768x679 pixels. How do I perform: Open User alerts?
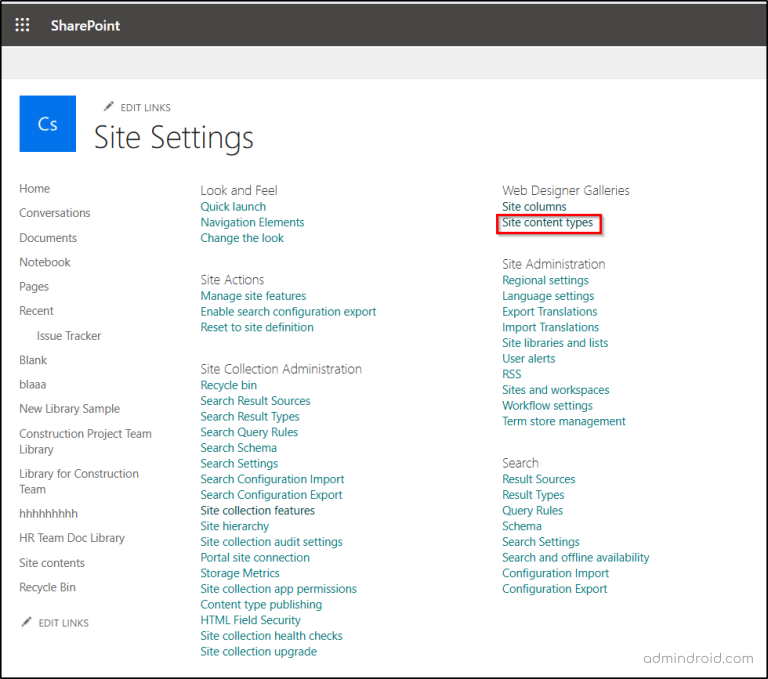tap(528, 359)
